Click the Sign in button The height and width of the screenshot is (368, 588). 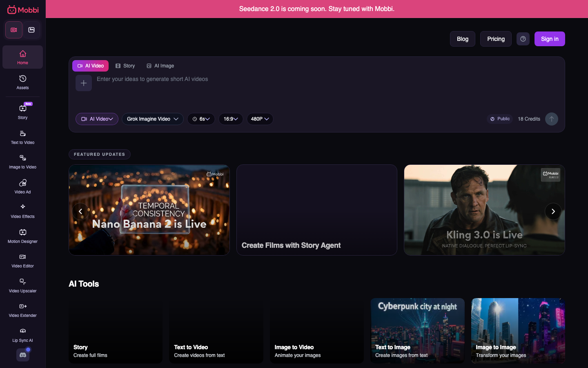pyautogui.click(x=549, y=39)
